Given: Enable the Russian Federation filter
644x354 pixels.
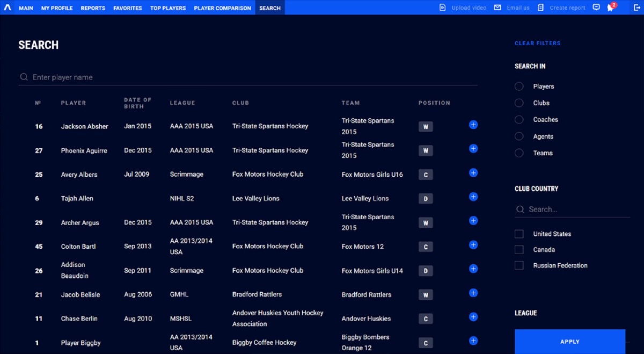Looking at the screenshot, I should (x=519, y=265).
